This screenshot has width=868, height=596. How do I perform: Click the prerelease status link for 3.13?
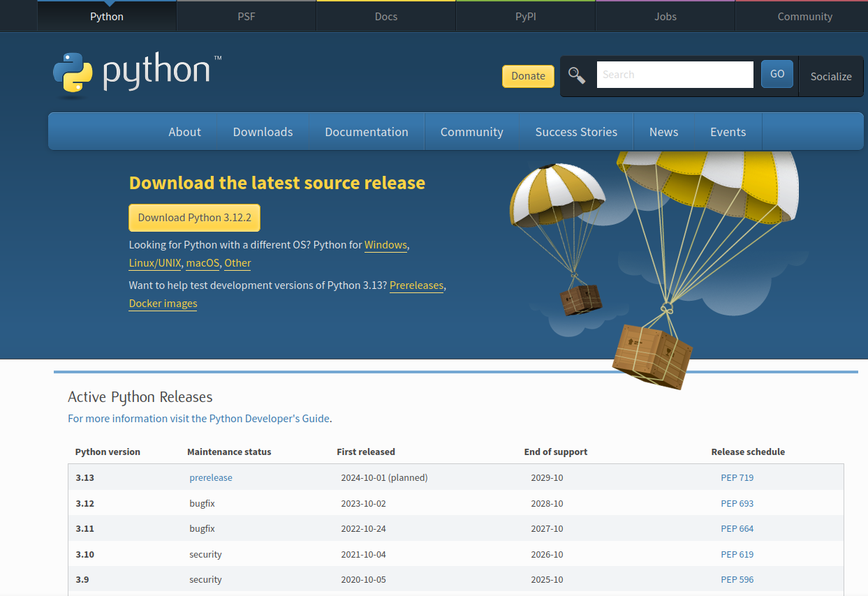pyautogui.click(x=211, y=478)
